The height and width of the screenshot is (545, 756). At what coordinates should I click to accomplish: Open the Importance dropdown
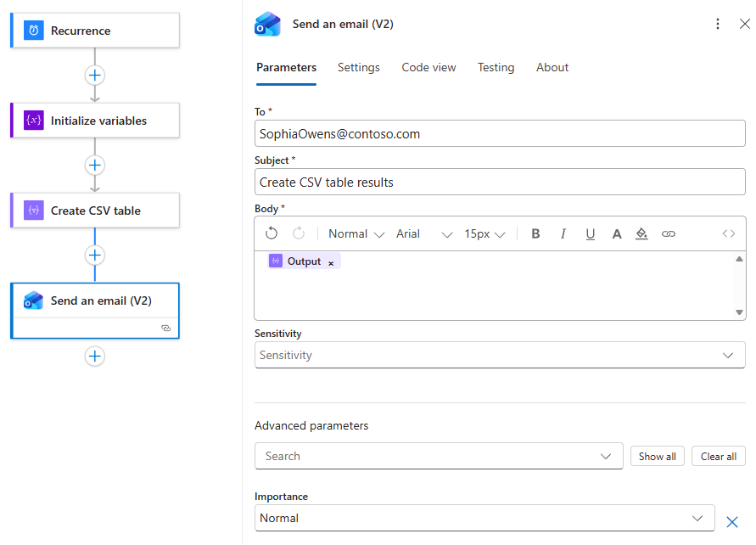[484, 518]
